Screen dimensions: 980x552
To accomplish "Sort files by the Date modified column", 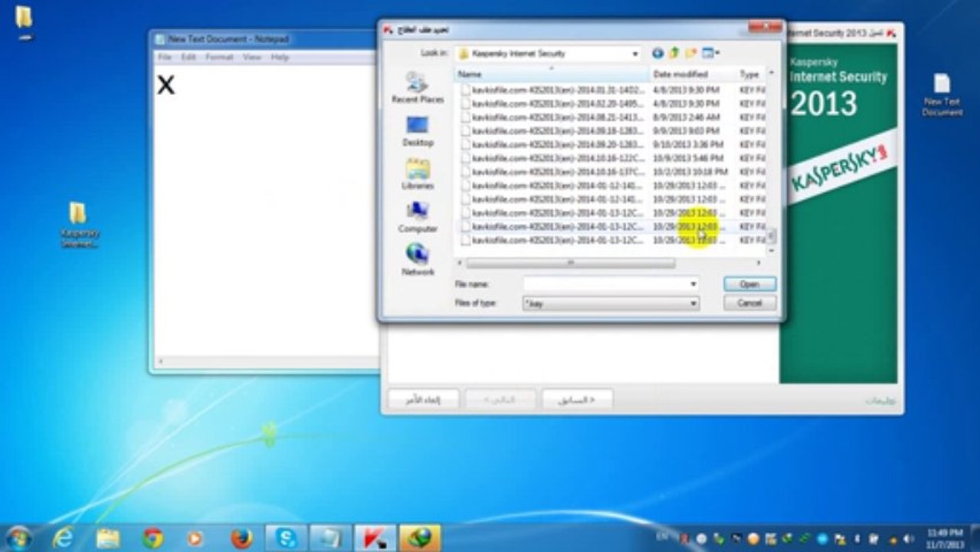I will click(x=693, y=74).
